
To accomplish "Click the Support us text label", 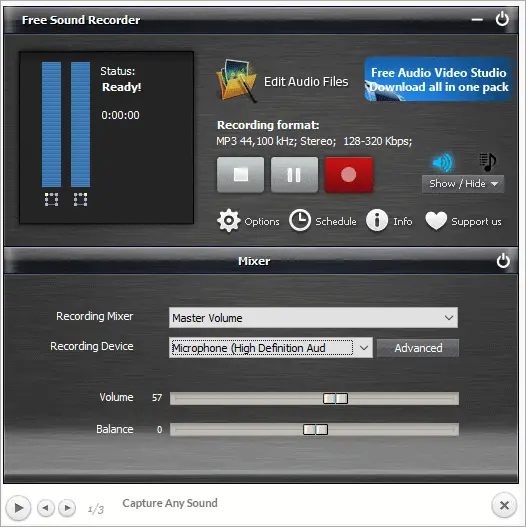I will click(476, 221).
